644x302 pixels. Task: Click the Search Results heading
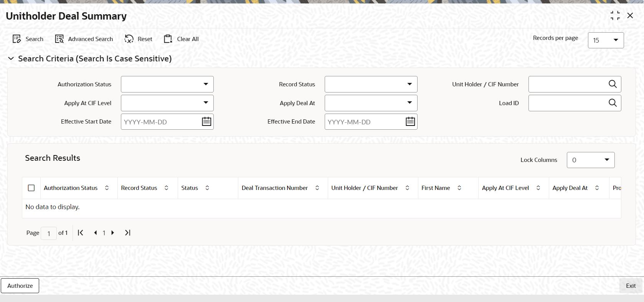coord(53,158)
